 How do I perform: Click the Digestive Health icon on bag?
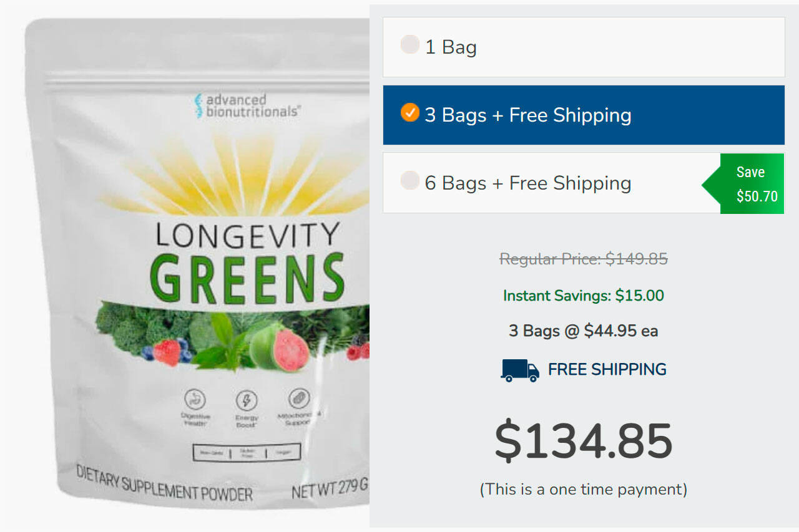click(x=195, y=399)
